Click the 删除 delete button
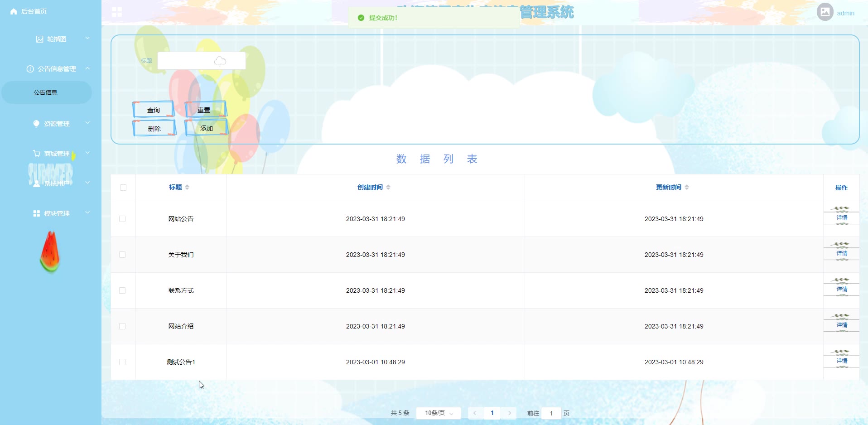 [154, 128]
